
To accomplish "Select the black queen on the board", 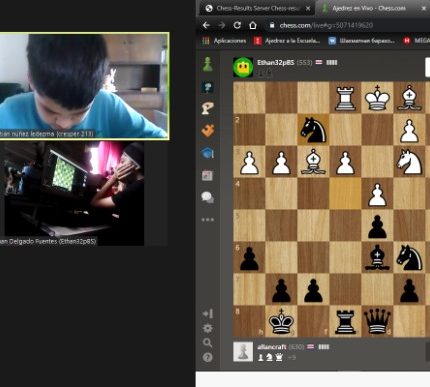I will 377,321.
